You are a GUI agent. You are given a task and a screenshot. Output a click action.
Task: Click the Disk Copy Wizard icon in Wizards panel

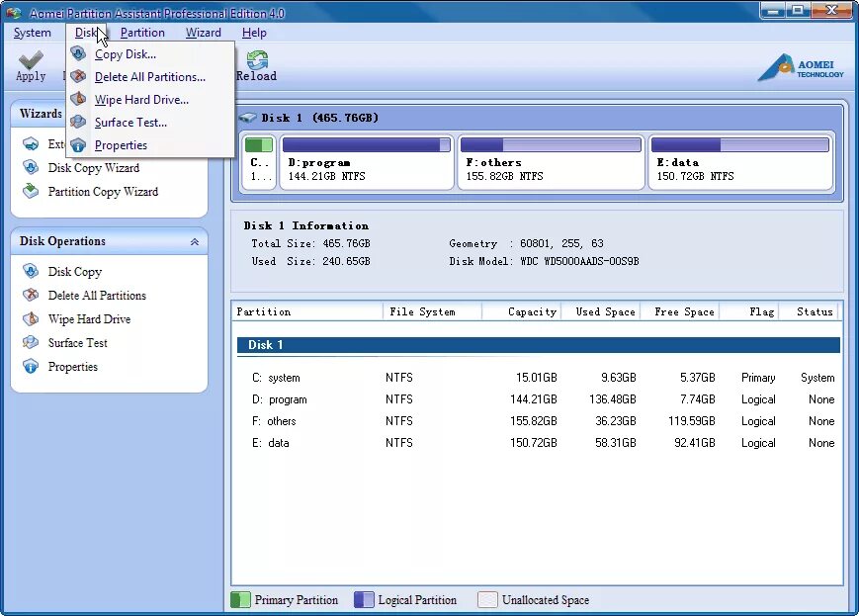point(31,167)
